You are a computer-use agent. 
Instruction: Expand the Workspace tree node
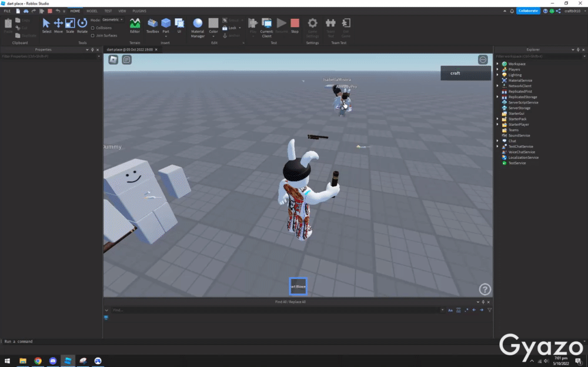tap(497, 64)
